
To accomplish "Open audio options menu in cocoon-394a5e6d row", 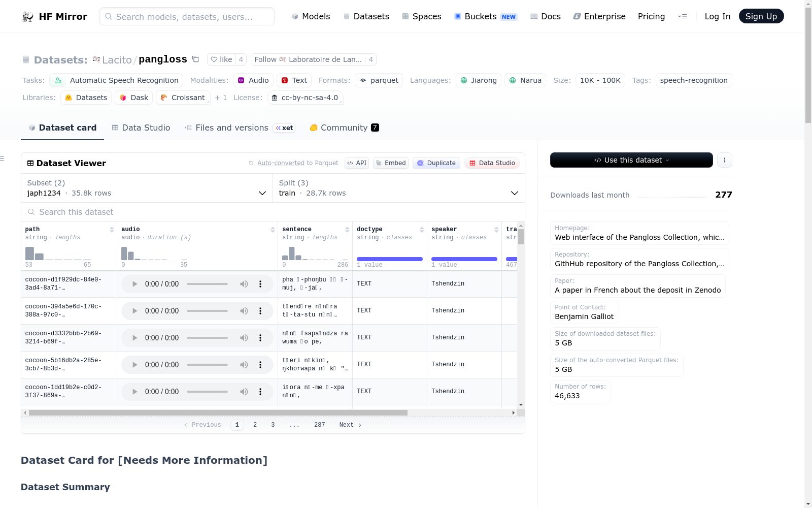I will [x=260, y=311].
